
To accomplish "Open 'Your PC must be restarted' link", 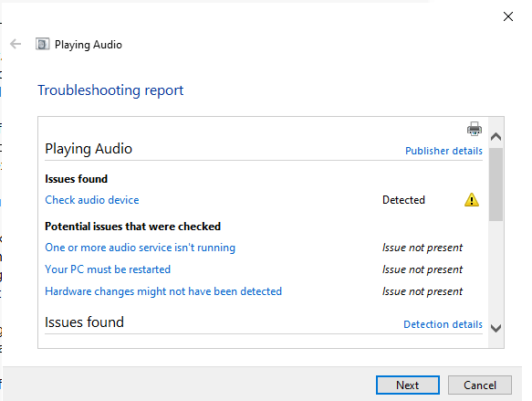I will [108, 269].
